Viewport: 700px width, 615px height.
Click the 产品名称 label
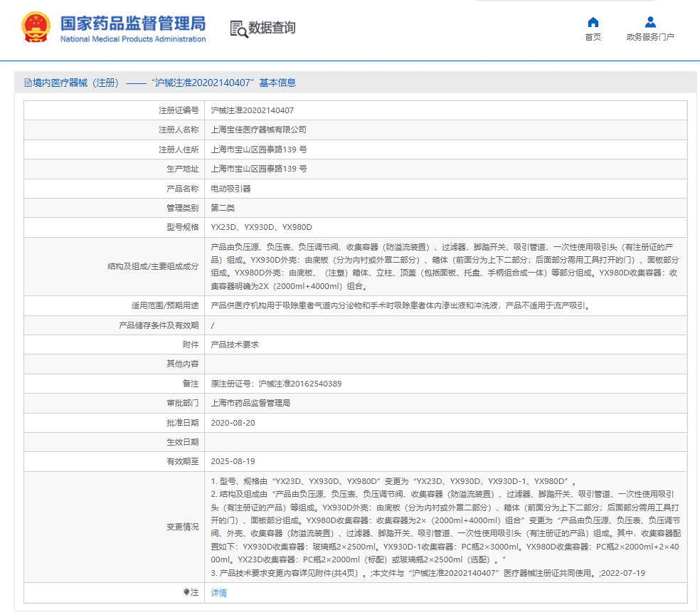pos(183,189)
